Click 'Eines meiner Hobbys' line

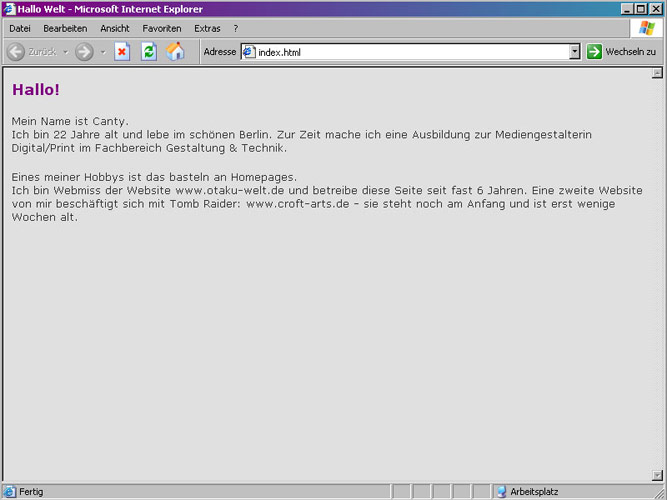(154, 177)
